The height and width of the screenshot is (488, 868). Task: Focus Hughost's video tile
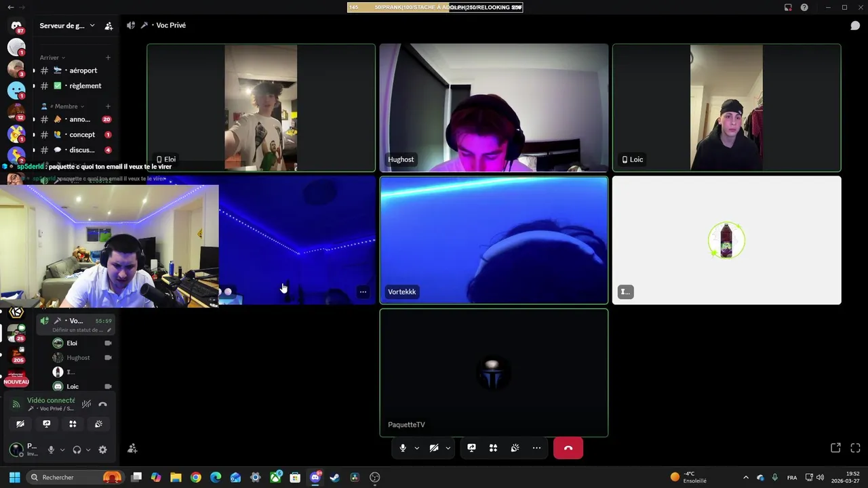point(494,108)
